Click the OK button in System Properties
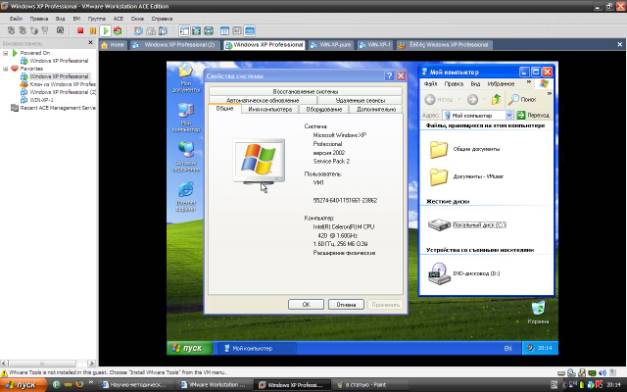Image resolution: width=627 pixels, height=392 pixels. tap(306, 304)
